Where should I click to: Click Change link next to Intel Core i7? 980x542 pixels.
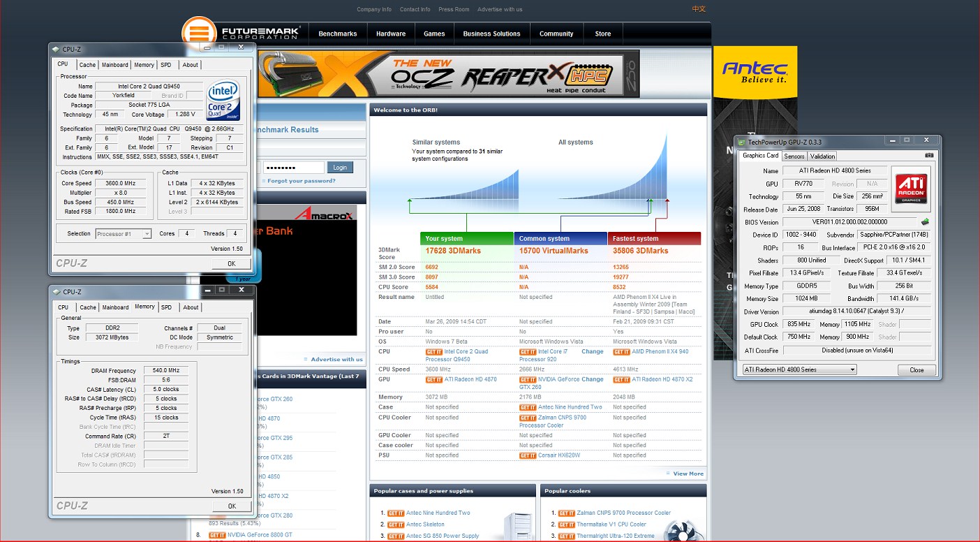[x=593, y=352]
